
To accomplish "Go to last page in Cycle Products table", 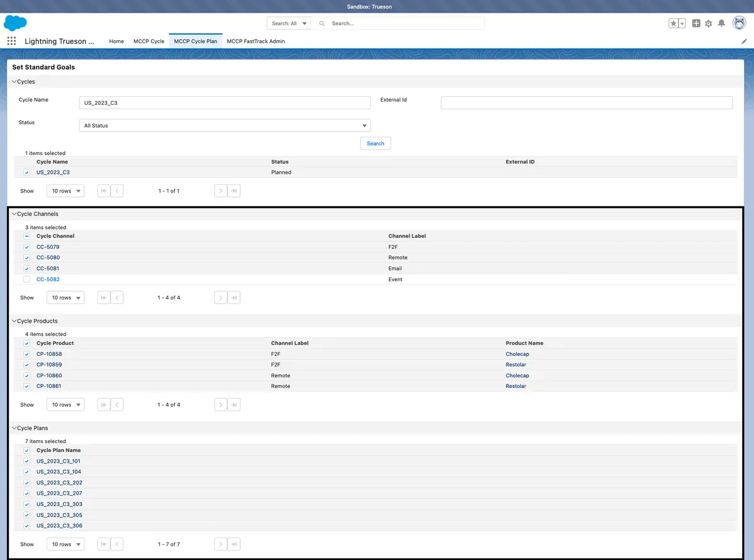I will point(234,404).
